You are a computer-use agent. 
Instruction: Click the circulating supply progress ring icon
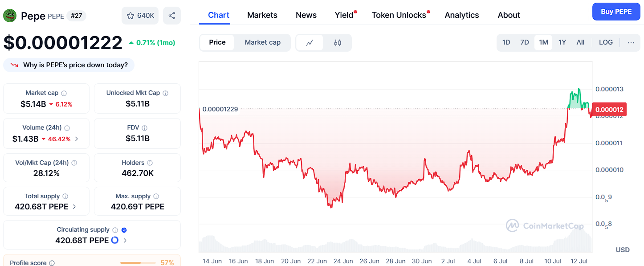[115, 240]
